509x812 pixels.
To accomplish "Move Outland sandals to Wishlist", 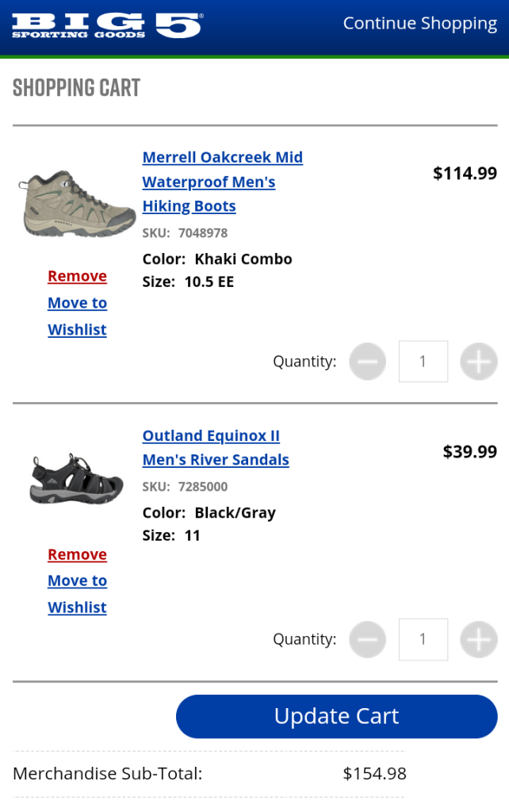I will point(77,594).
